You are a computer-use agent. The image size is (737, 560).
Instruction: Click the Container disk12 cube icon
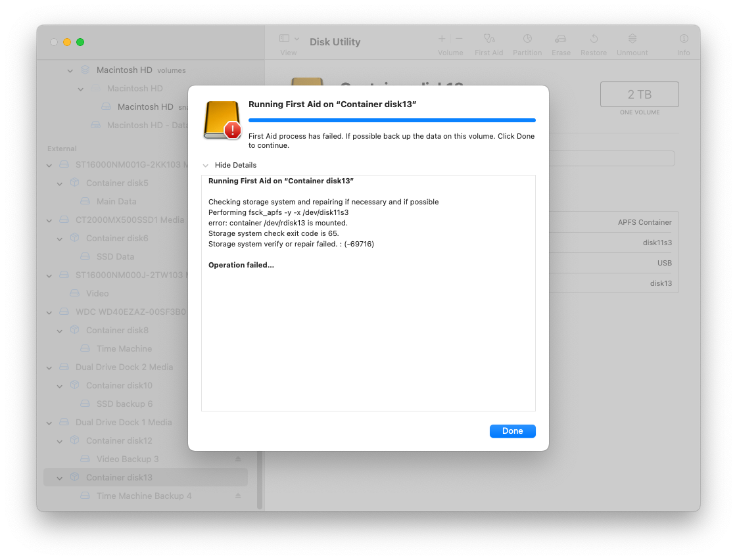click(75, 440)
